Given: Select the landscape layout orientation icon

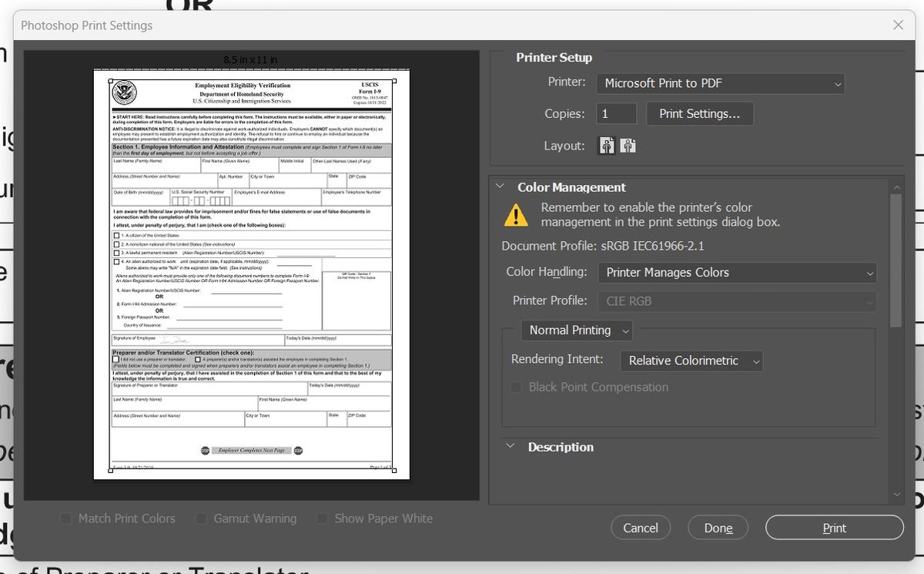Looking at the screenshot, I should click(x=628, y=145).
